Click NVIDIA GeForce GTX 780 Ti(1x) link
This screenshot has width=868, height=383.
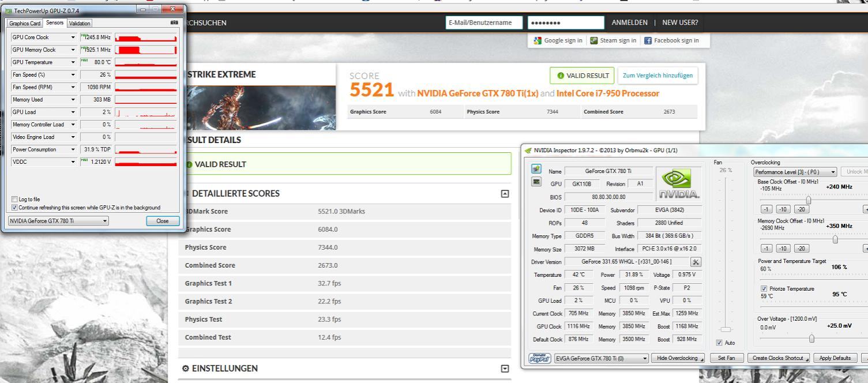478,93
